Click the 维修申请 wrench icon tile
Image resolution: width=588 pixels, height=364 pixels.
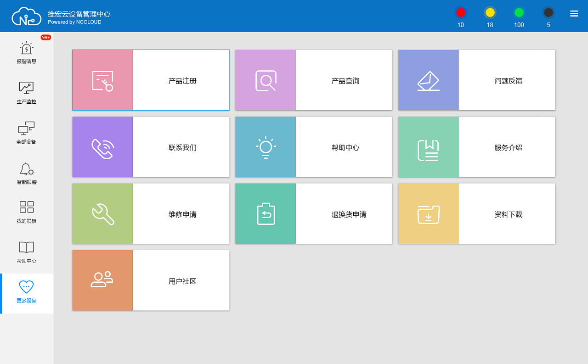coord(102,214)
